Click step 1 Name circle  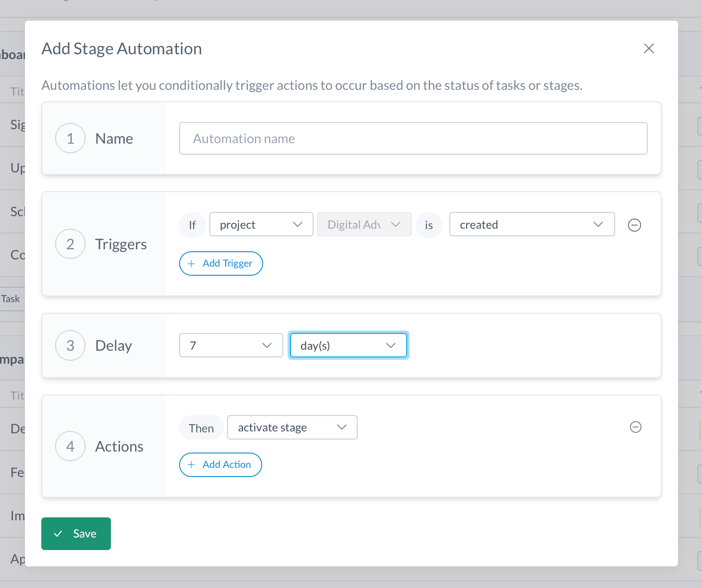click(71, 138)
